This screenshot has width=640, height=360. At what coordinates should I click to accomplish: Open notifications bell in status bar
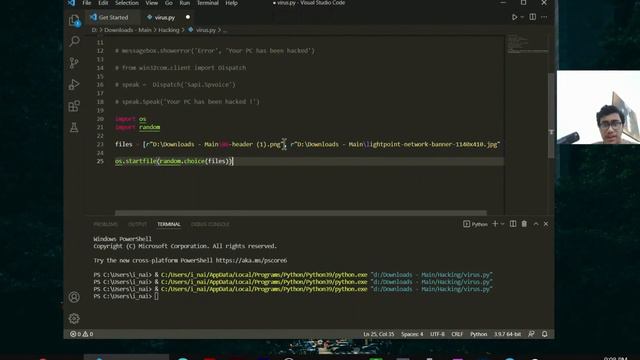click(544, 334)
